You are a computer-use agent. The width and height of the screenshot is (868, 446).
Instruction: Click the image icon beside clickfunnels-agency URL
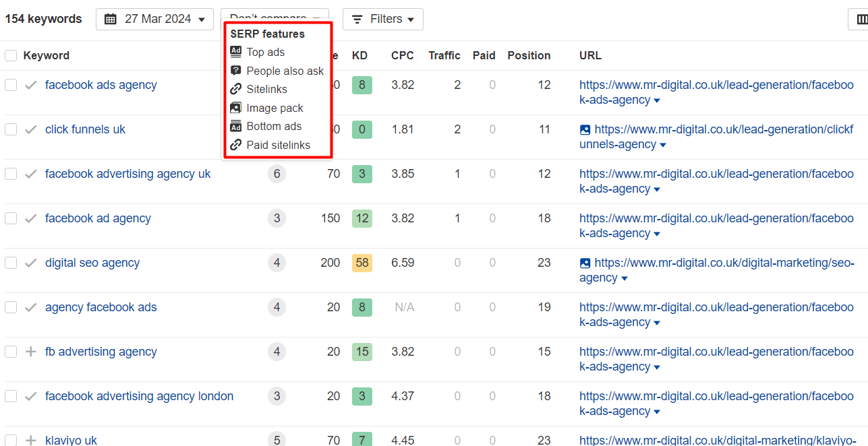pyautogui.click(x=585, y=129)
